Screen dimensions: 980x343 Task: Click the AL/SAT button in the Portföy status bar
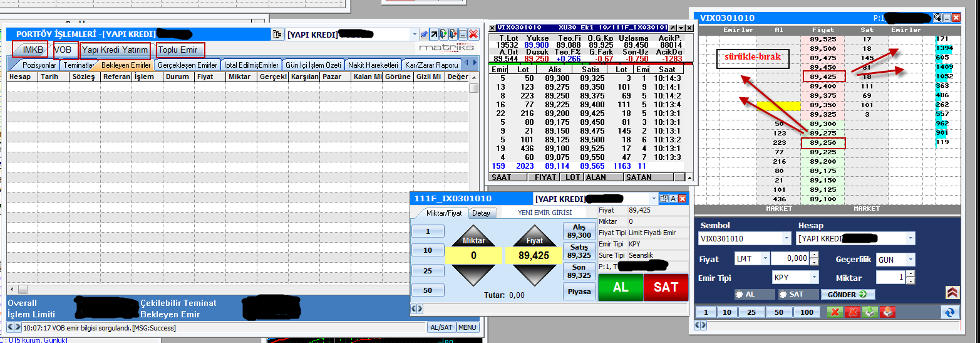tap(441, 327)
